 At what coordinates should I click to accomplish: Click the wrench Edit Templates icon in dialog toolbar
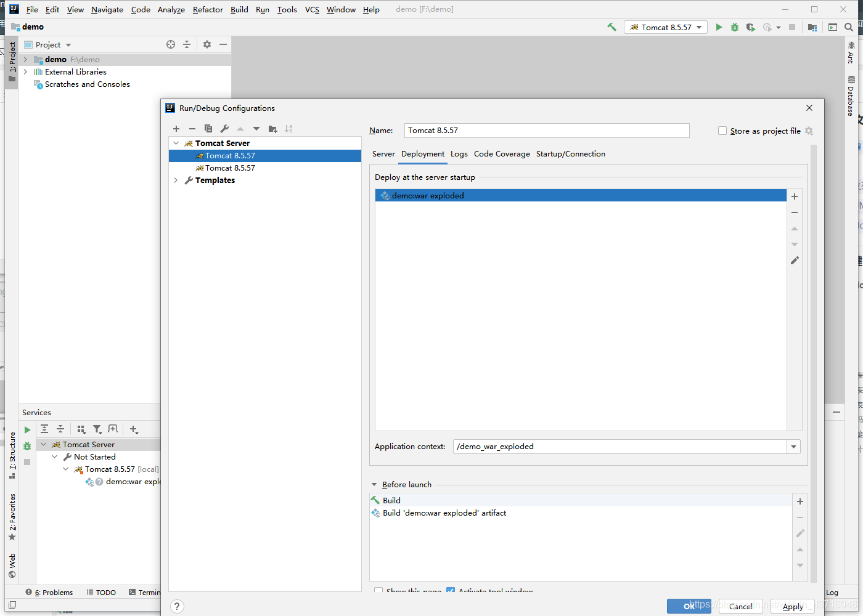224,129
